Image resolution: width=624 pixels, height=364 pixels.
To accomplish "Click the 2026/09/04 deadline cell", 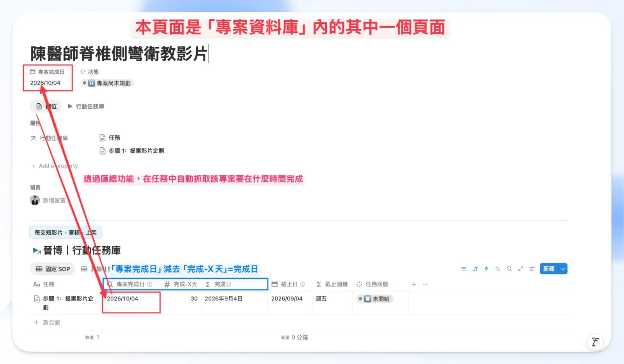I will pyautogui.click(x=290, y=303).
